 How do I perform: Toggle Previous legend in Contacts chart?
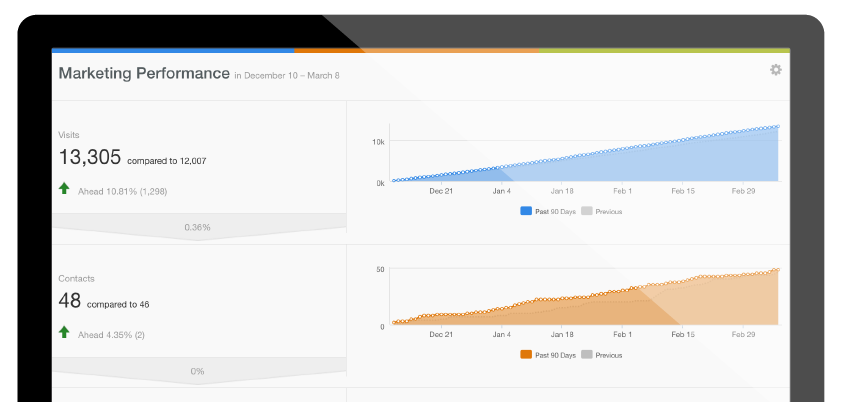point(601,355)
